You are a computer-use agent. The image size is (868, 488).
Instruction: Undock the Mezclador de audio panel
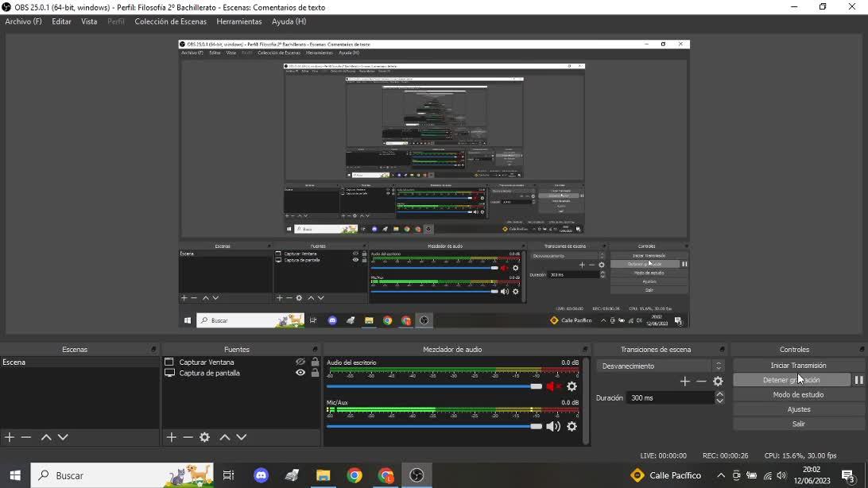[x=584, y=349]
